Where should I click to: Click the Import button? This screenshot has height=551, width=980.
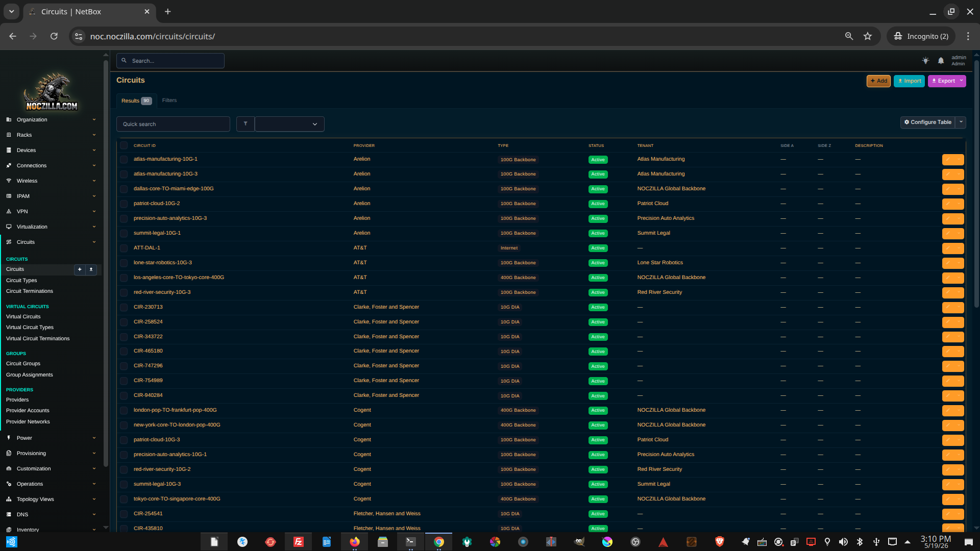(x=909, y=81)
